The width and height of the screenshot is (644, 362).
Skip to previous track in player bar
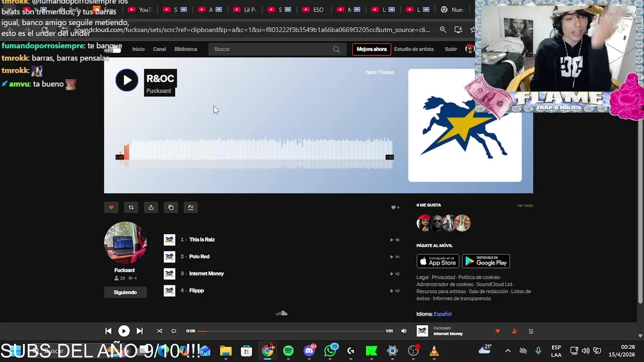(x=108, y=331)
